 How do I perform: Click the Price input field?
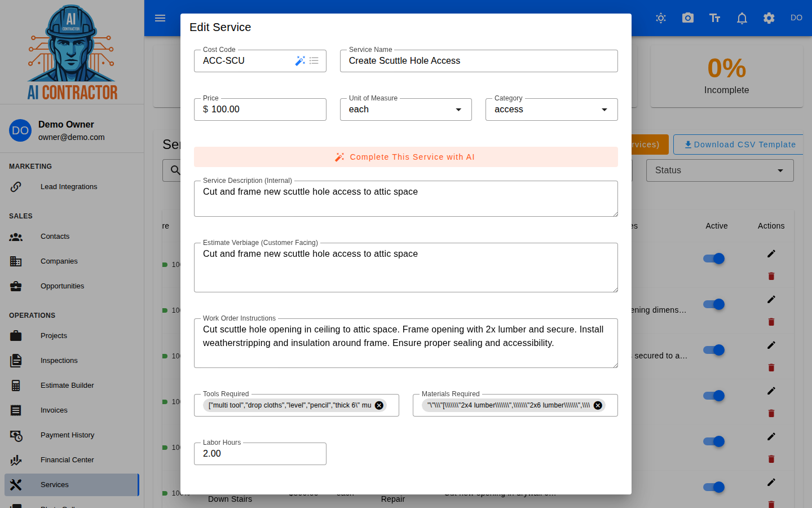[x=260, y=110]
